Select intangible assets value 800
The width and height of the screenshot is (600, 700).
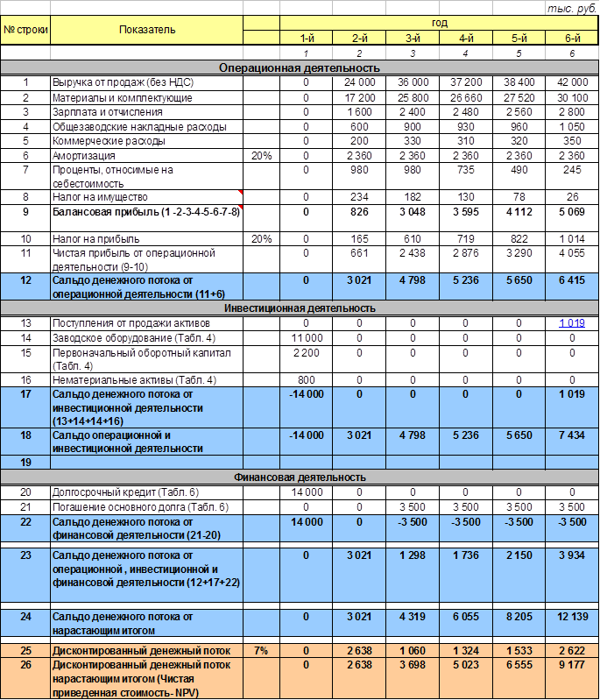click(x=307, y=380)
